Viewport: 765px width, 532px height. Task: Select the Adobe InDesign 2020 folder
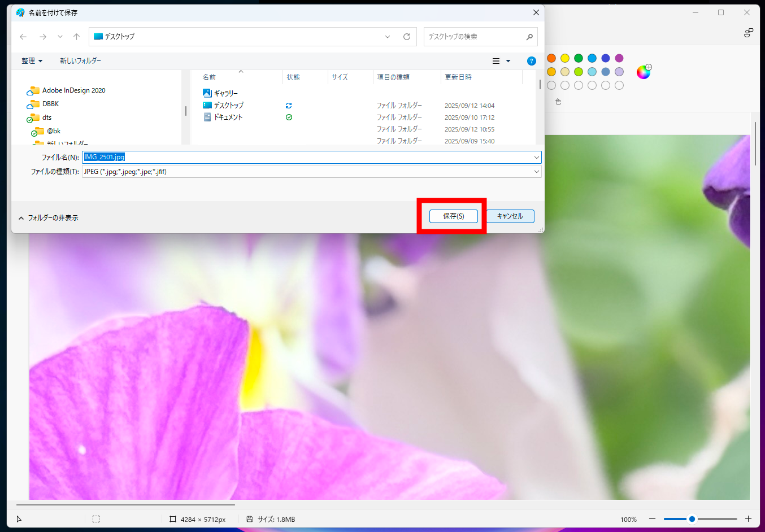click(x=73, y=90)
